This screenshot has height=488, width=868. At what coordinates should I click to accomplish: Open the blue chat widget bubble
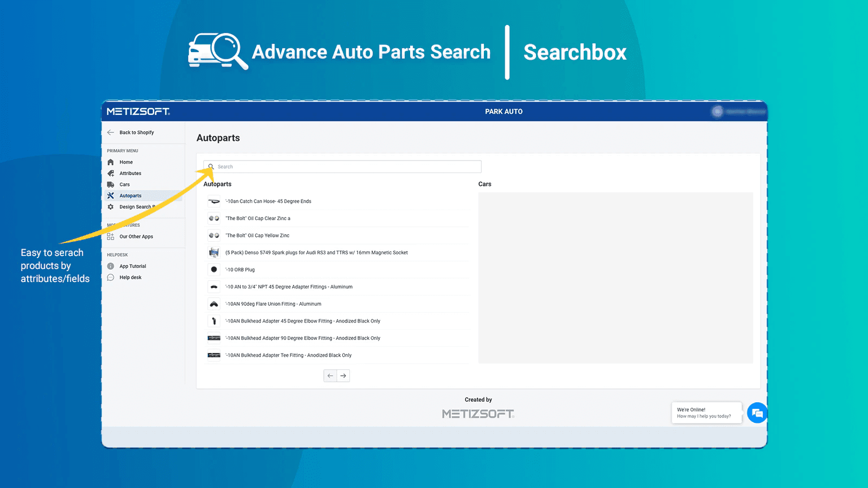[x=757, y=413]
